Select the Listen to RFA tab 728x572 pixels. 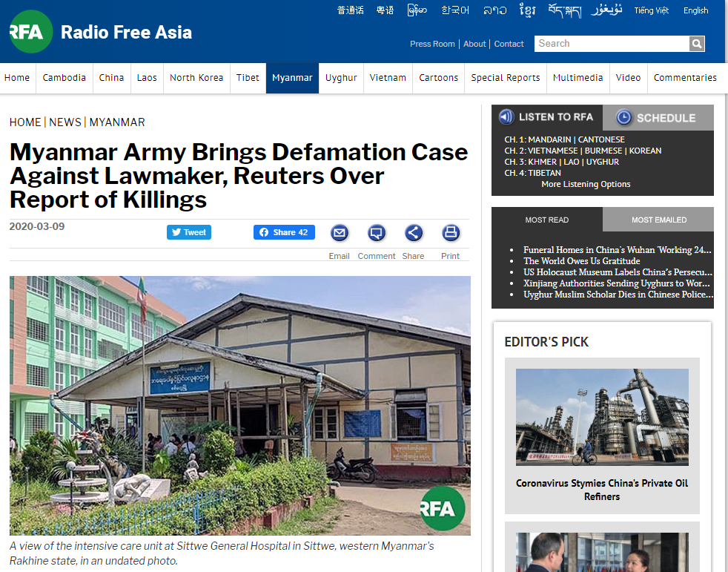[x=547, y=117]
